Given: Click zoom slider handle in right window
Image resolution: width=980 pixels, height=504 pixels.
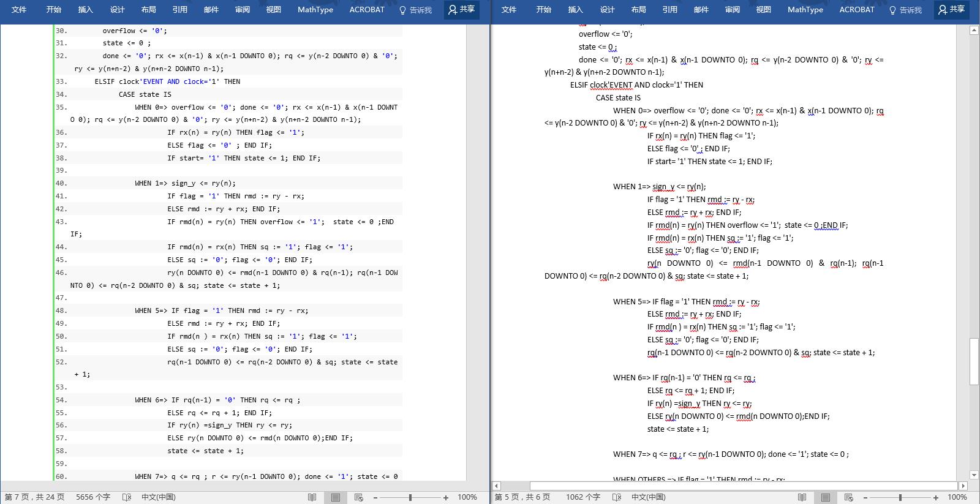Looking at the screenshot, I should 900,497.
